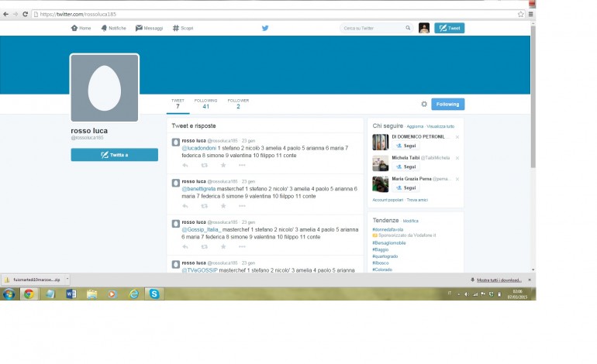
Task: Click the search magnifier icon
Action: point(408,28)
